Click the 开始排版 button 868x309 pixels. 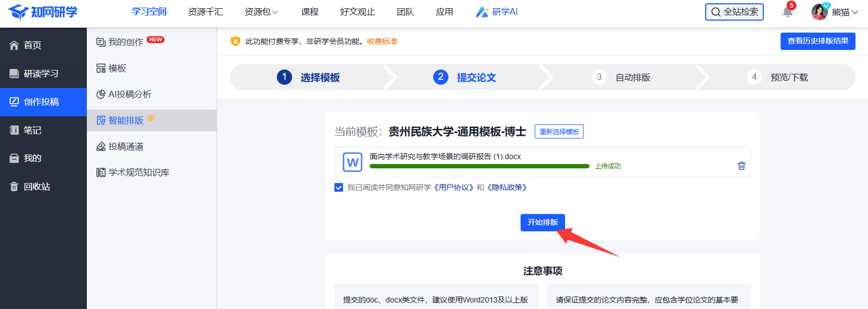(543, 223)
